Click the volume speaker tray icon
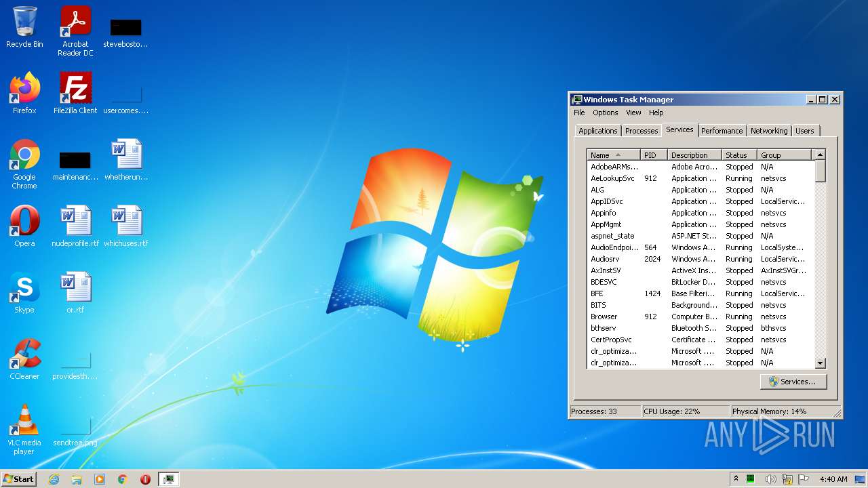The height and width of the screenshot is (488, 868). pos(770,479)
